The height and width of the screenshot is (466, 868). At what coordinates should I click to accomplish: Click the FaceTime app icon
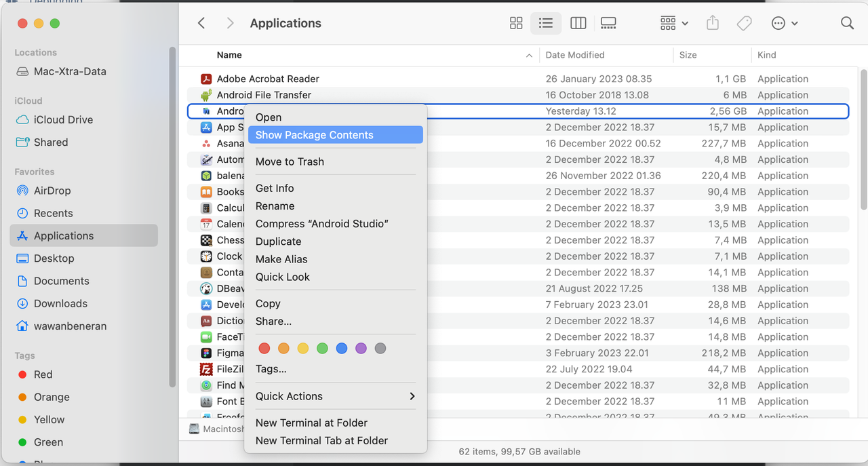point(206,337)
